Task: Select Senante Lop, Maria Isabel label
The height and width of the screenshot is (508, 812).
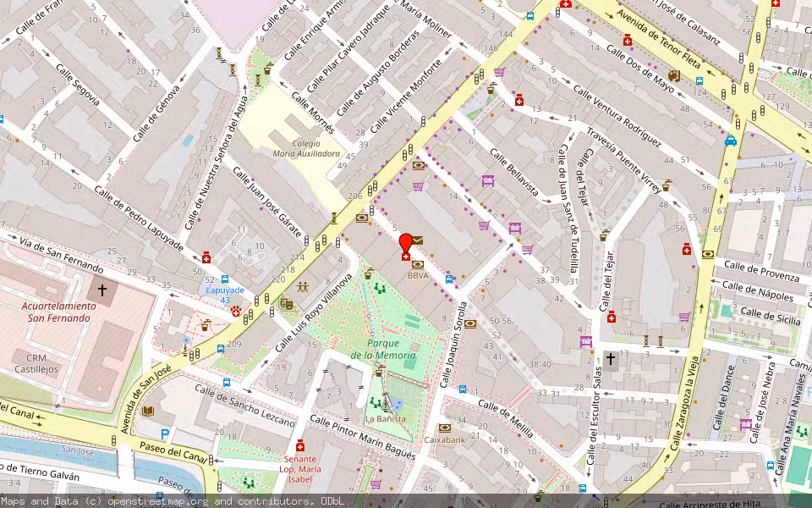Action: coord(300,469)
